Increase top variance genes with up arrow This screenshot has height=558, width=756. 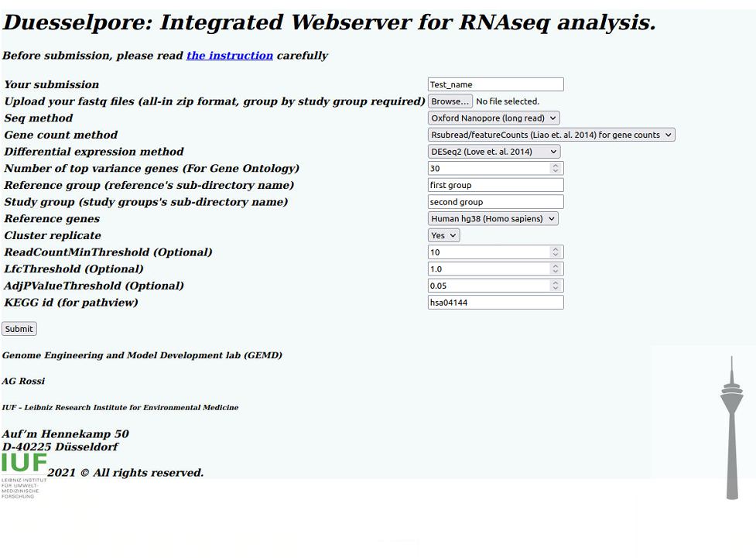tap(556, 165)
